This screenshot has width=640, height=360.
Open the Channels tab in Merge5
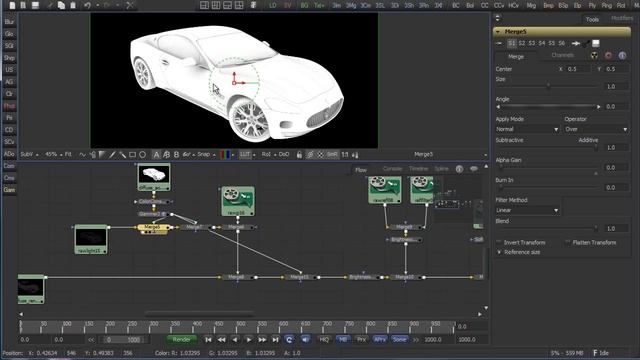click(x=562, y=56)
